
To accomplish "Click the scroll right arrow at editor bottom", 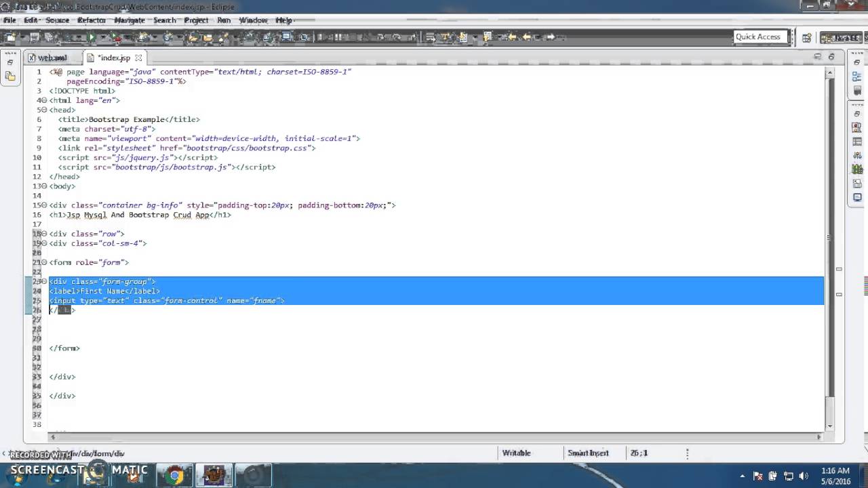I will click(818, 437).
